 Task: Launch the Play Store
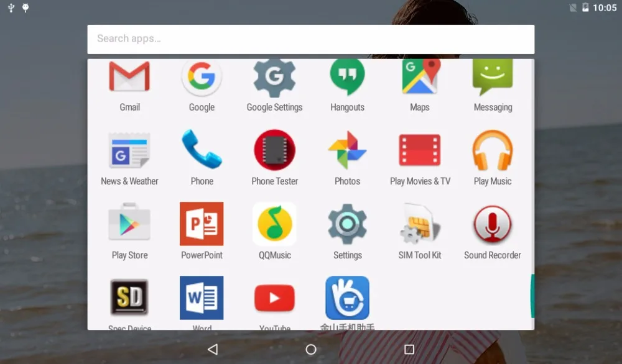tap(130, 222)
